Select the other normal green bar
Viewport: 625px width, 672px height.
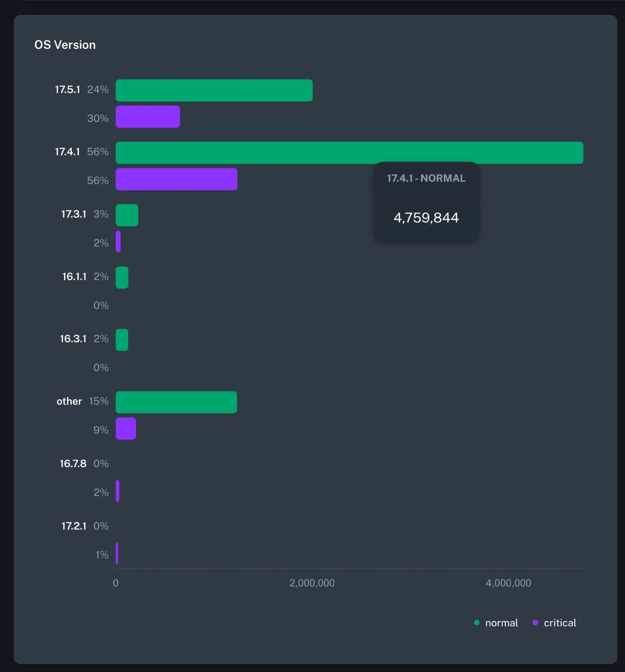(x=176, y=402)
